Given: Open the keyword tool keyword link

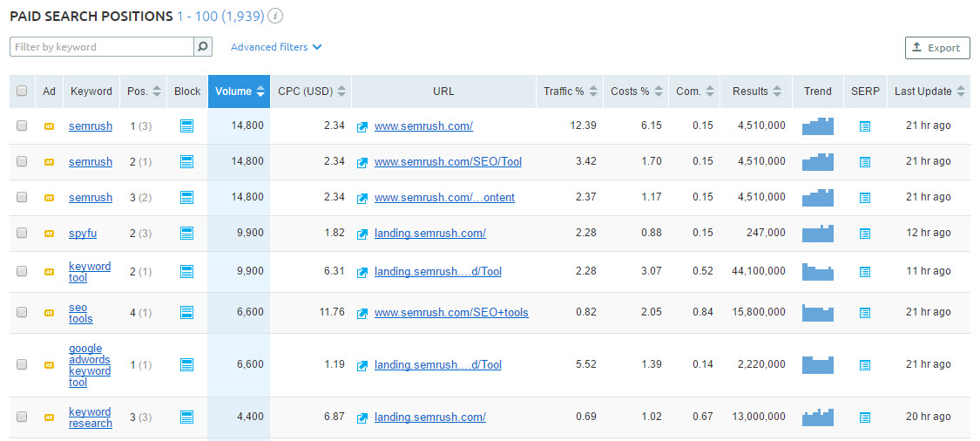Looking at the screenshot, I should coord(90,271).
